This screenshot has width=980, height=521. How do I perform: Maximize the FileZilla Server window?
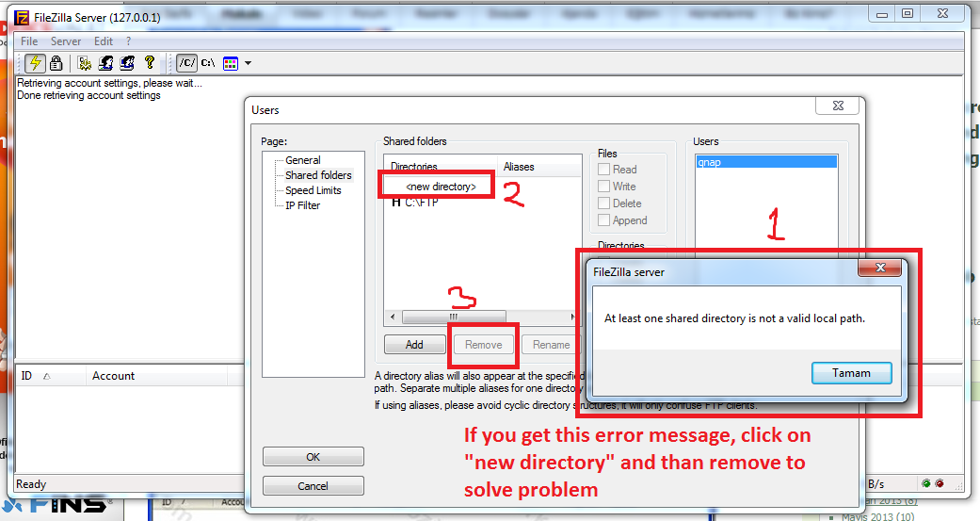coord(908,14)
